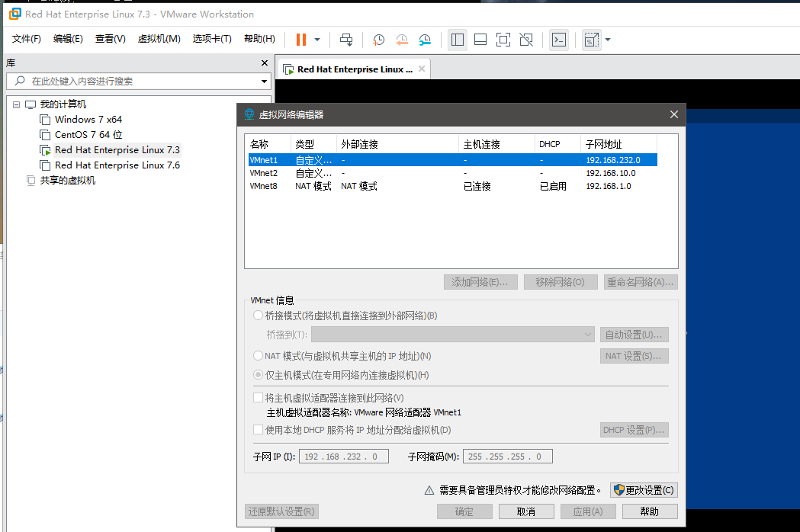This screenshot has width=800, height=532.
Task: Enter full screen mode icon
Action: point(503,40)
